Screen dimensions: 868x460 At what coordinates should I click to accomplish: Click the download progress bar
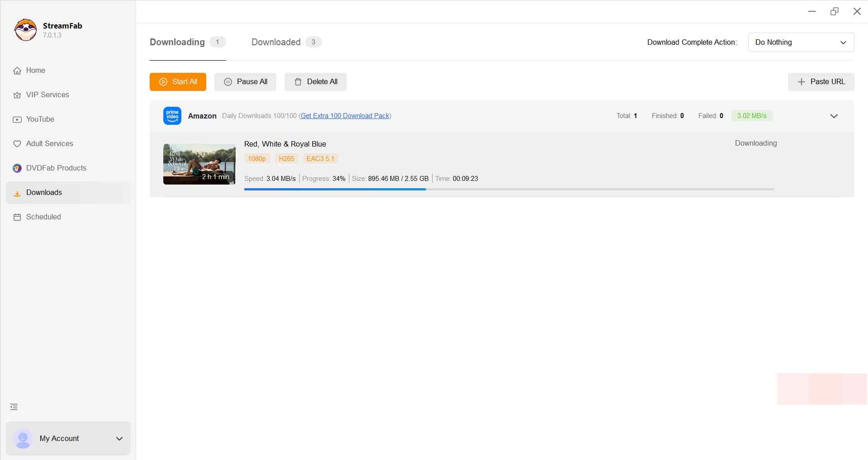(x=508, y=189)
